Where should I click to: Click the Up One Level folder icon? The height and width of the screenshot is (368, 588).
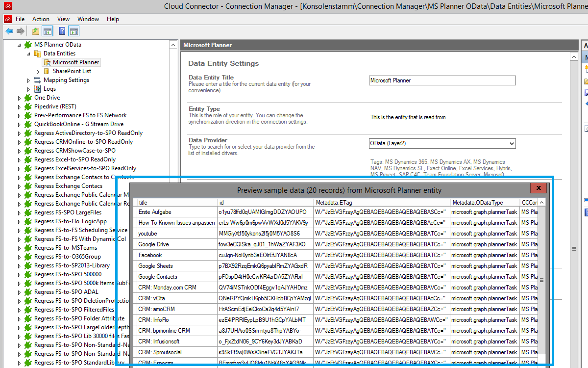click(x=36, y=31)
